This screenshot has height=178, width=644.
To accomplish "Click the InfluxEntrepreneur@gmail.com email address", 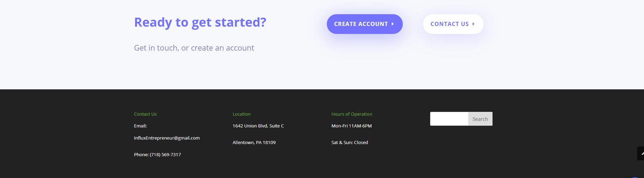I will click(x=167, y=138).
